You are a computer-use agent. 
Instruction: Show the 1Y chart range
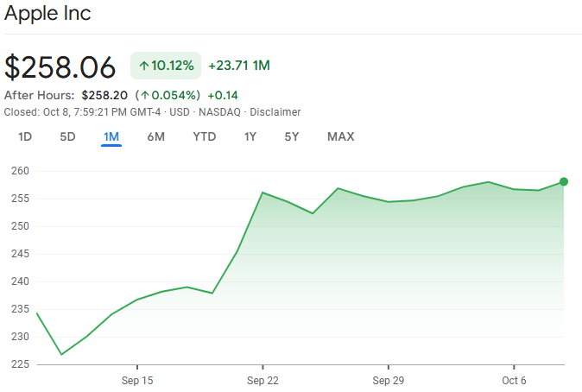pyautogui.click(x=250, y=136)
